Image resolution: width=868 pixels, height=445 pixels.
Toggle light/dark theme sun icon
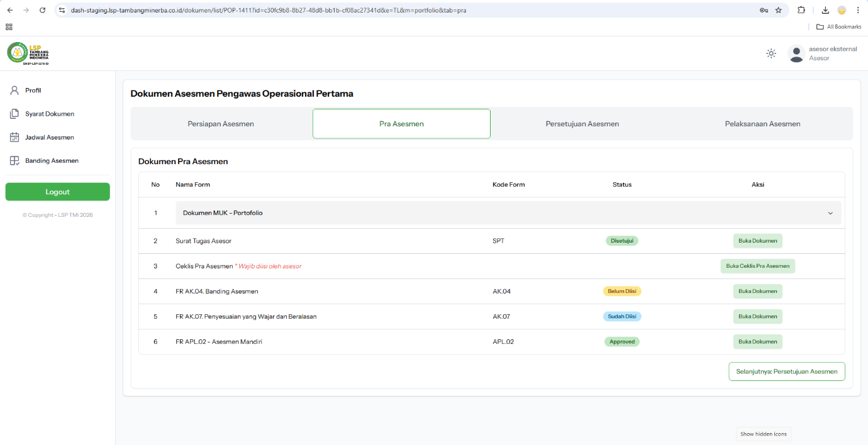pyautogui.click(x=771, y=53)
